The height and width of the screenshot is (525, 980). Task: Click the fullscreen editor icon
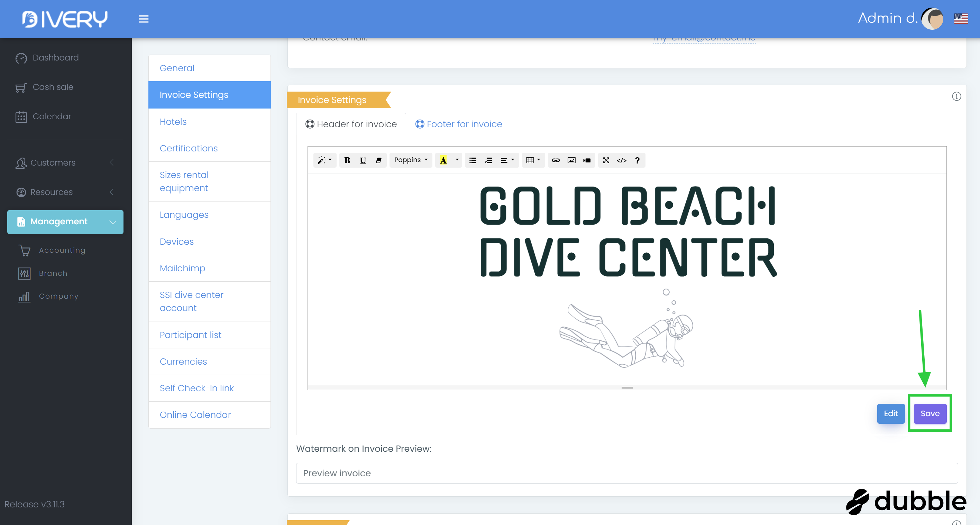click(606, 160)
